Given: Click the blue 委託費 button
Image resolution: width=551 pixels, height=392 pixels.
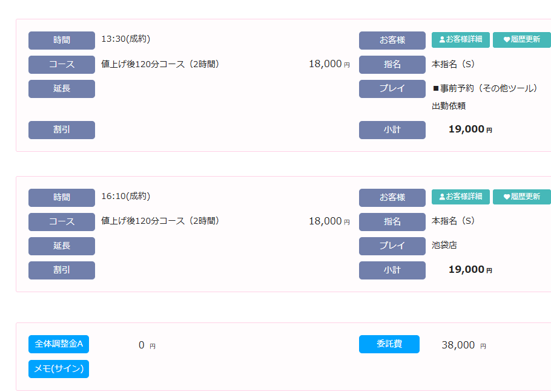Looking at the screenshot, I should tap(389, 344).
